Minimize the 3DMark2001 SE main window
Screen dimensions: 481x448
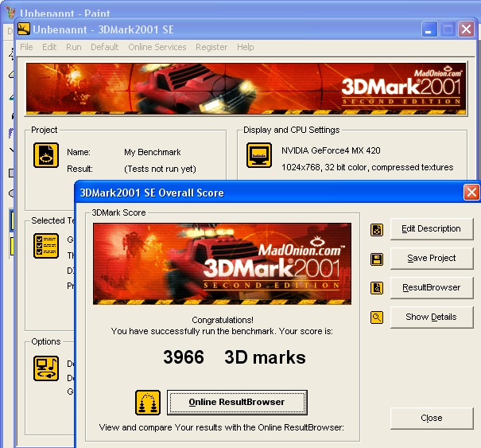(429, 29)
